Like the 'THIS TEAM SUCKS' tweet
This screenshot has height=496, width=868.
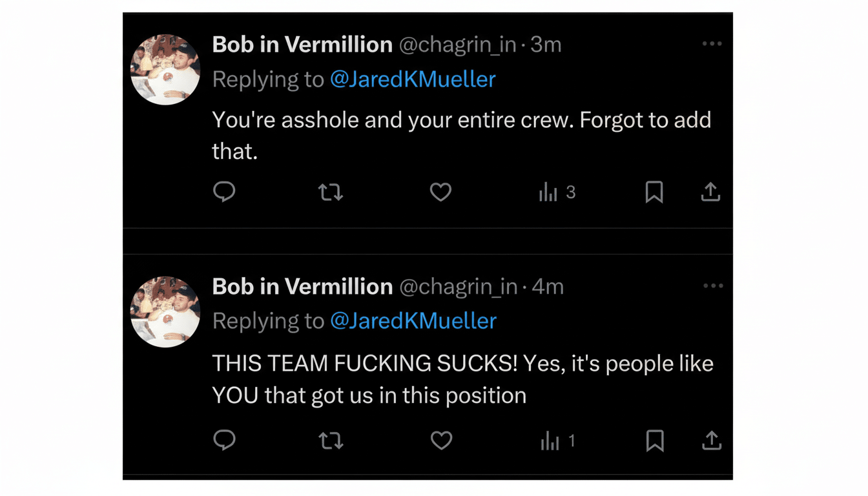point(441,440)
